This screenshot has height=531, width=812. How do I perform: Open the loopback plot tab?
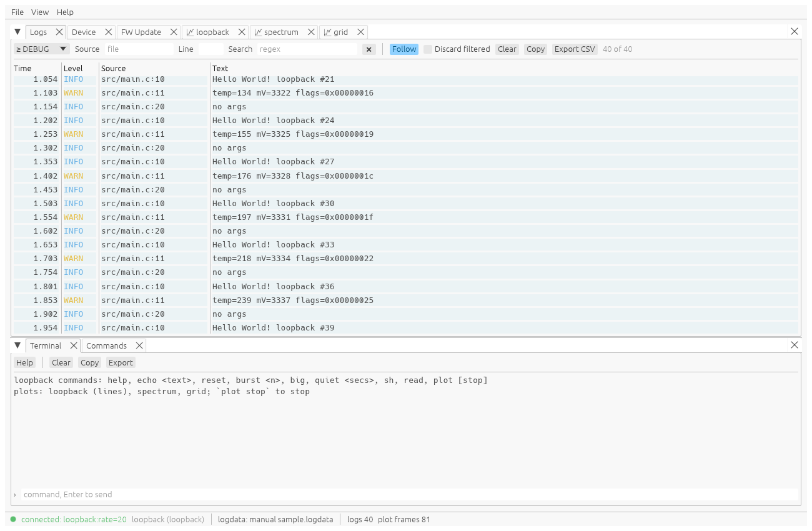208,32
